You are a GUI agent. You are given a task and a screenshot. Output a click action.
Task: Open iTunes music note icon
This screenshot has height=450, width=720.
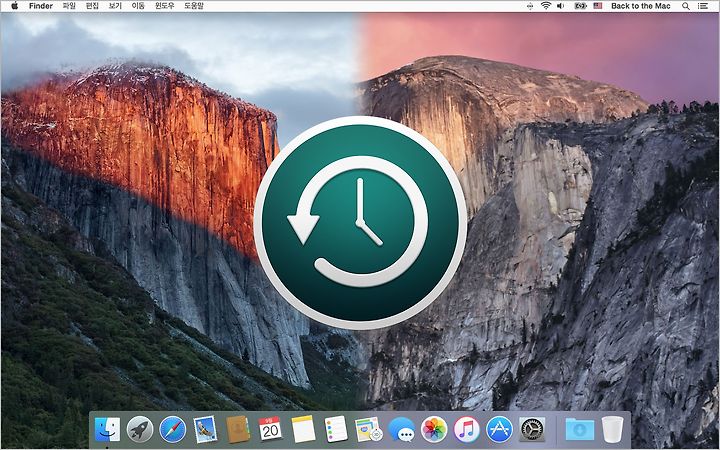coord(467,429)
